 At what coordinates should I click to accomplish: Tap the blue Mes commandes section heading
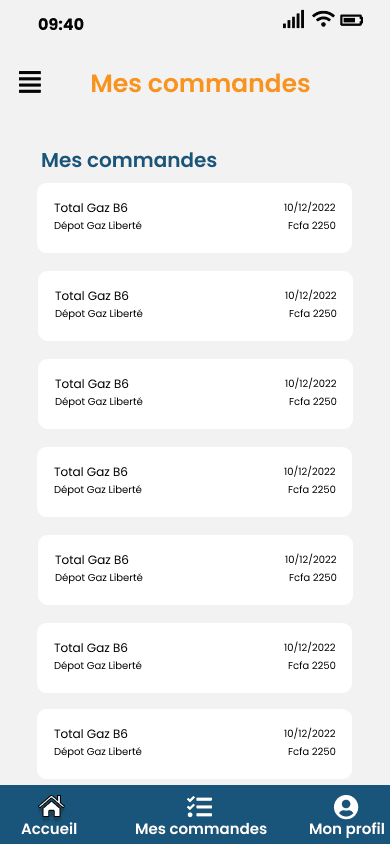pos(129,160)
